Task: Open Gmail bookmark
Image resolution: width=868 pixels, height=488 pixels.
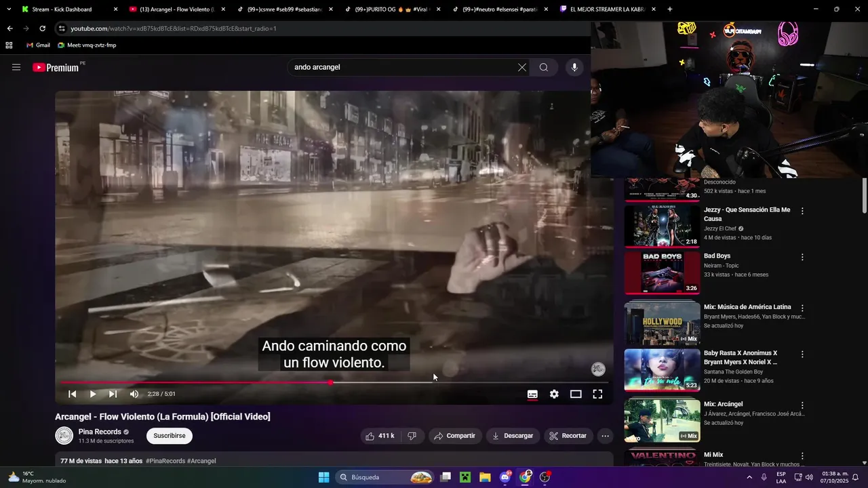Action: [x=38, y=45]
